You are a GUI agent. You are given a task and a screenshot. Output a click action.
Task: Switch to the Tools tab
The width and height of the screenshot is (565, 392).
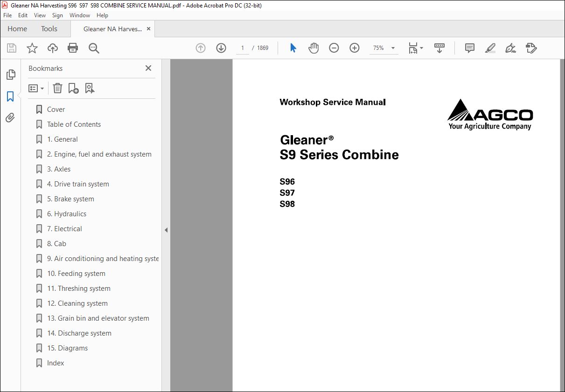[x=49, y=29]
